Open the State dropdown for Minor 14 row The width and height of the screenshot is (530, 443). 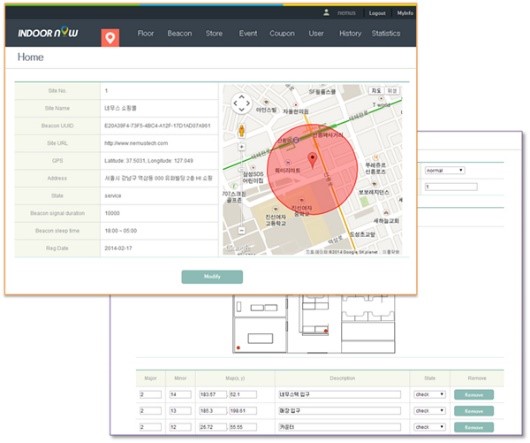[429, 394]
